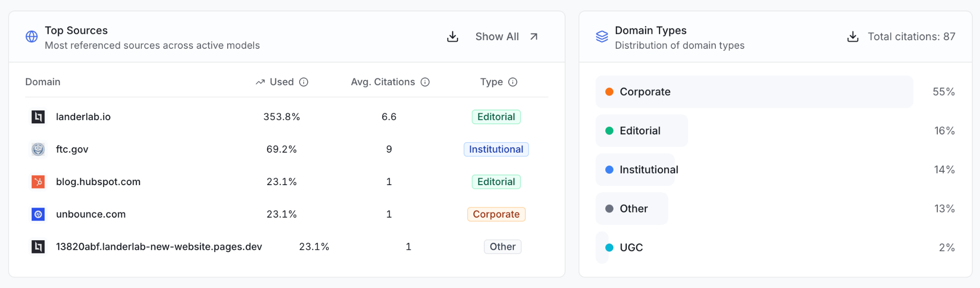
Task: Click the 13820abf.landerlab pages.dev favicon
Action: pyautogui.click(x=38, y=247)
